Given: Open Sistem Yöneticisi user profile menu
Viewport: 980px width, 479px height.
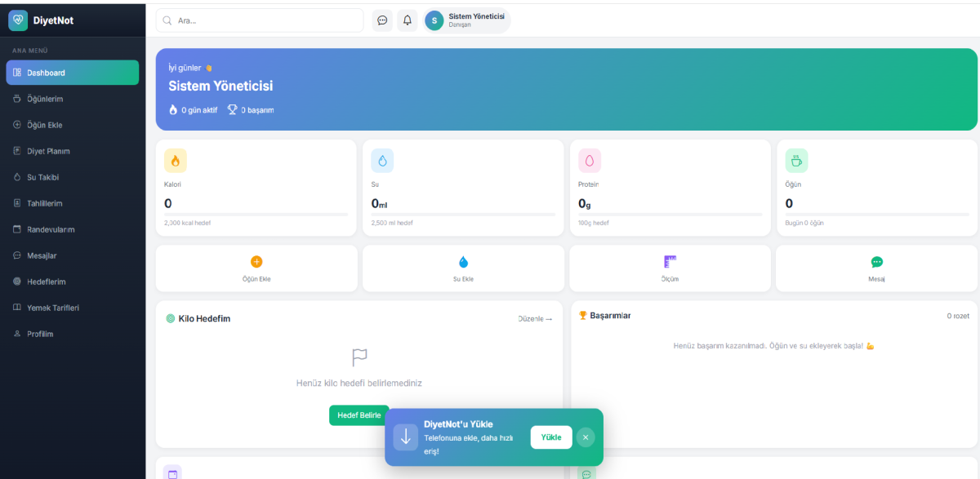Looking at the screenshot, I should coord(467,20).
